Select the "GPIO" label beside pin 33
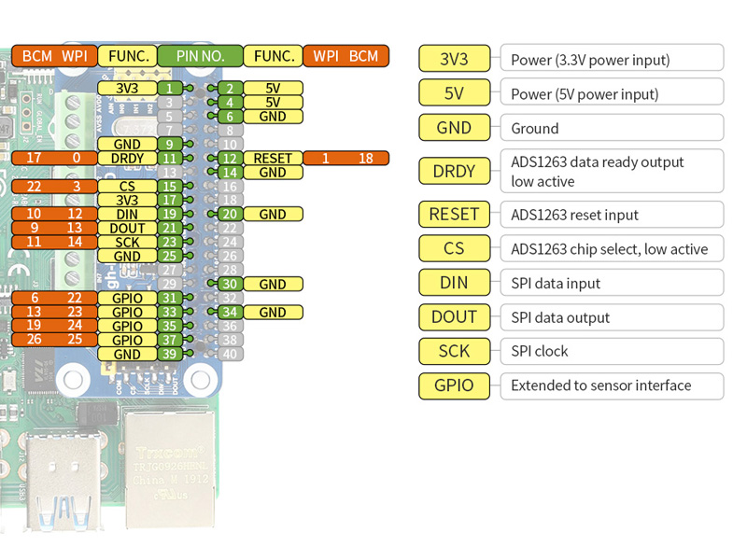This screenshot has height=560, width=747. 127,313
